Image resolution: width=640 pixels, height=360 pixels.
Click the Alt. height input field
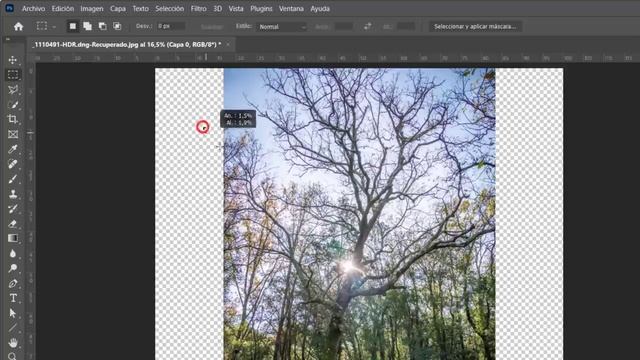(x=406, y=27)
